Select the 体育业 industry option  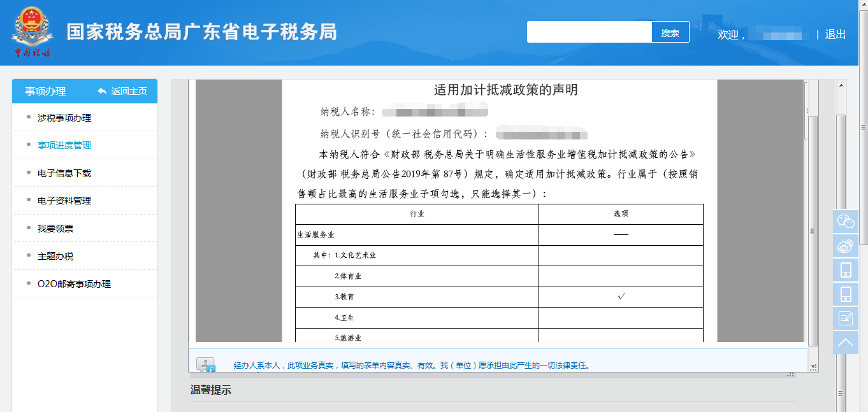point(621,276)
